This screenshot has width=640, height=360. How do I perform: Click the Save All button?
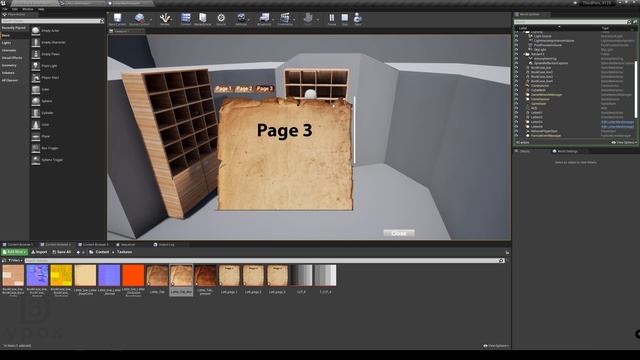click(x=62, y=252)
